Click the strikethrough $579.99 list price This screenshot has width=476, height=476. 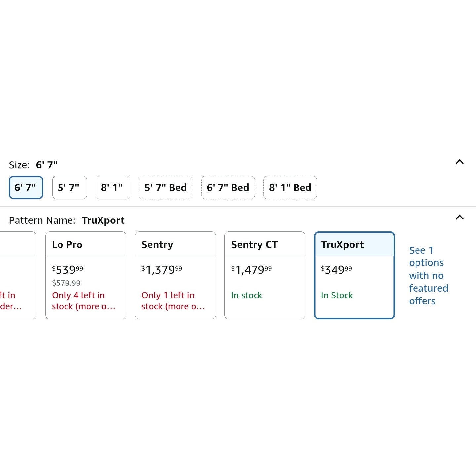(x=66, y=283)
